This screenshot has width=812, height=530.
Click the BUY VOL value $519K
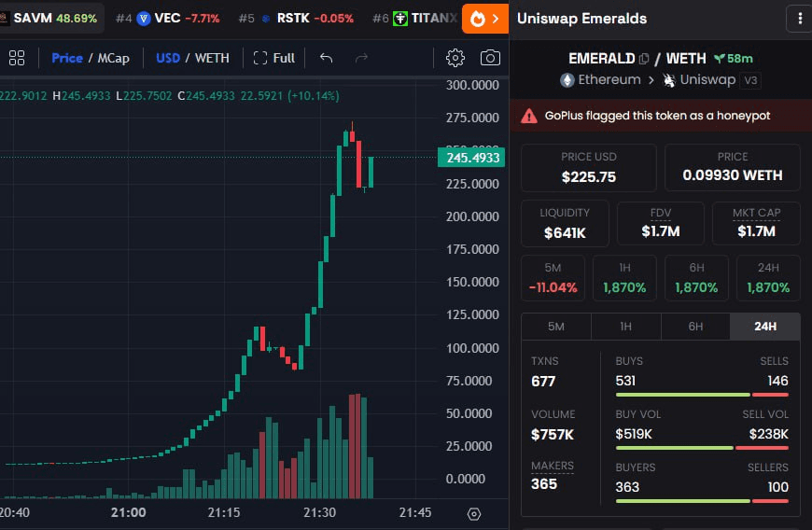pos(634,434)
